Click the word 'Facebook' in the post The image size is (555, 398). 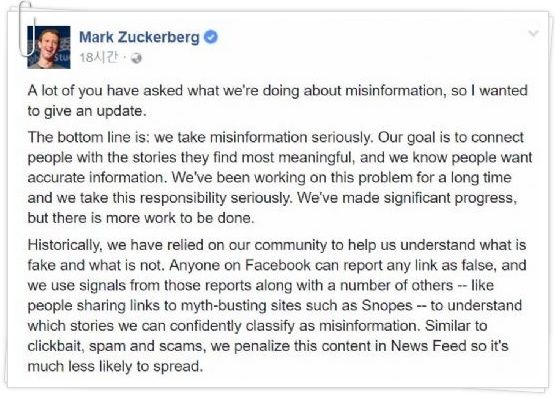click(278, 265)
